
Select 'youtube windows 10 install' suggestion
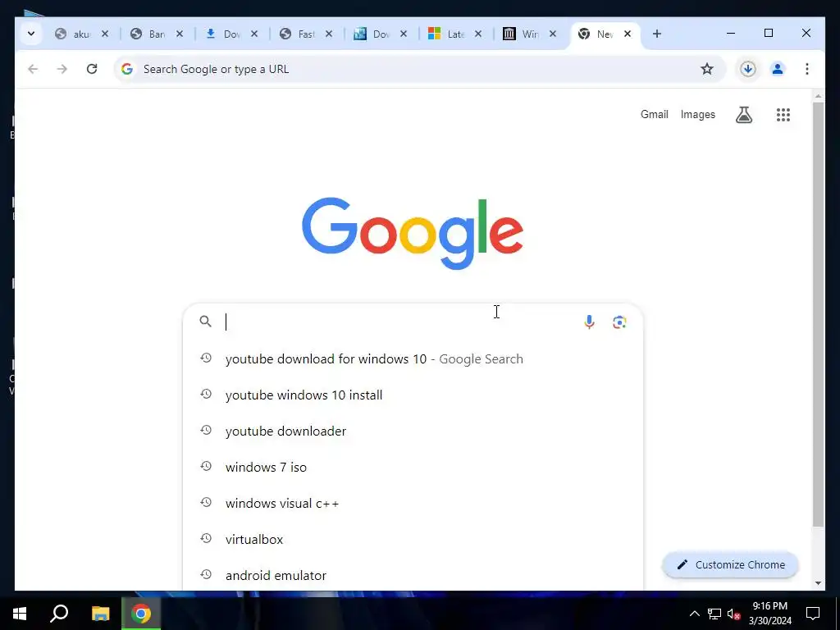(413, 395)
